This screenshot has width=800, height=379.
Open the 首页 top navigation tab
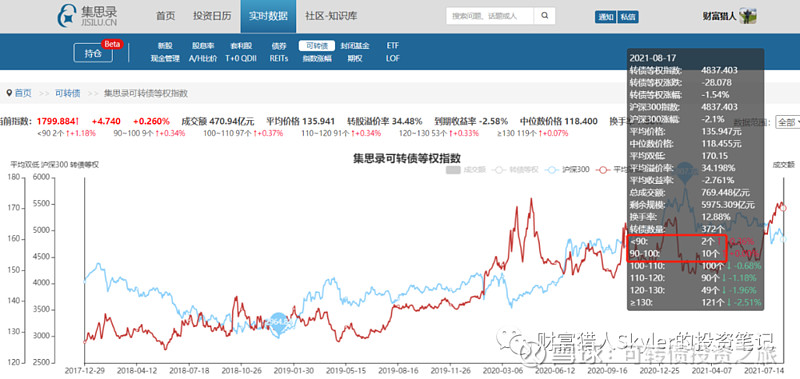tap(165, 16)
